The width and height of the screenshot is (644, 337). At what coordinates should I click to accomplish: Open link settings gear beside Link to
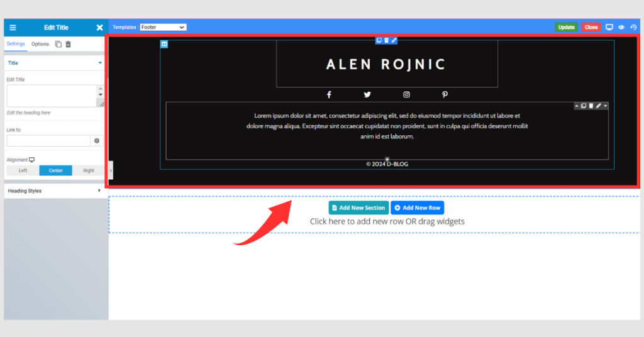click(97, 141)
